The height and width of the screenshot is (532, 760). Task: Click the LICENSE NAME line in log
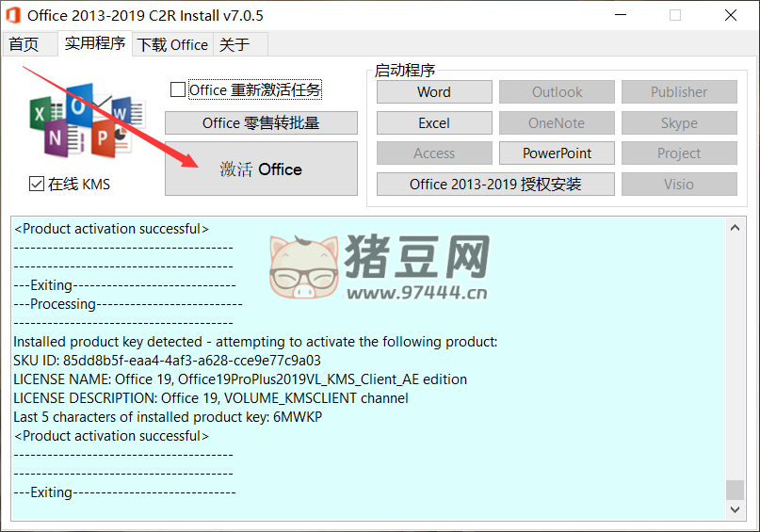tap(240, 379)
